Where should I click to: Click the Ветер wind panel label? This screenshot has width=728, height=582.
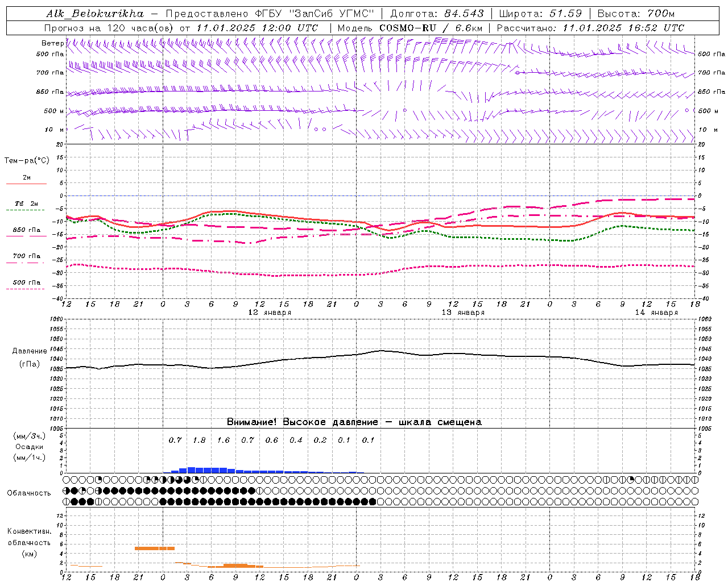[x=52, y=43]
